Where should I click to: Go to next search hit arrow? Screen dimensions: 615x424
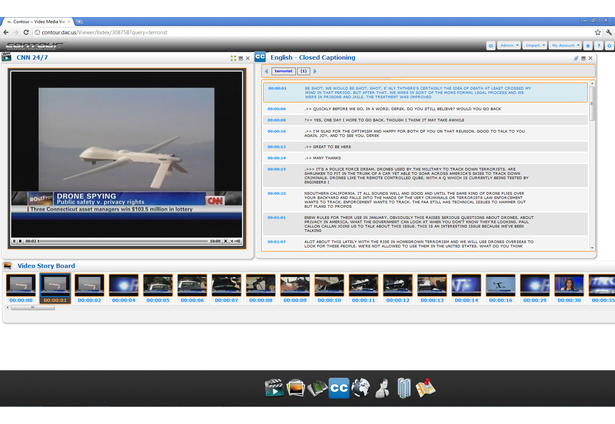point(315,71)
